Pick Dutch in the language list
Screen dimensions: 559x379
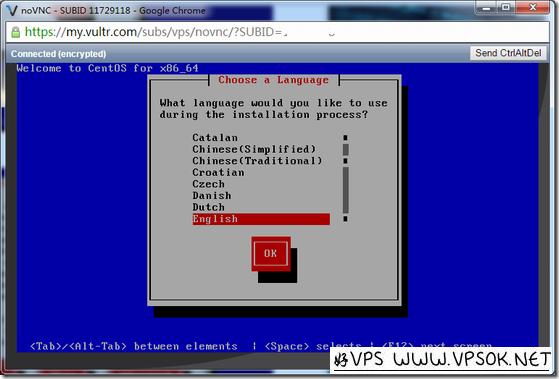tap(209, 207)
